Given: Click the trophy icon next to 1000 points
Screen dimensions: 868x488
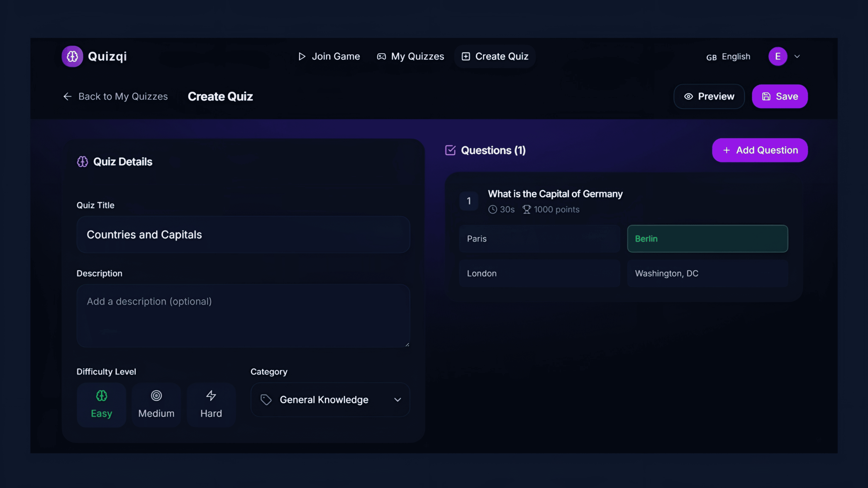Looking at the screenshot, I should [527, 209].
